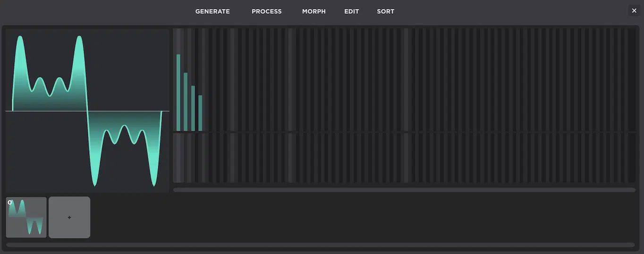This screenshot has width=644, height=254.
Task: Click the frame list scrollbar at bottom
Action: (x=320, y=245)
